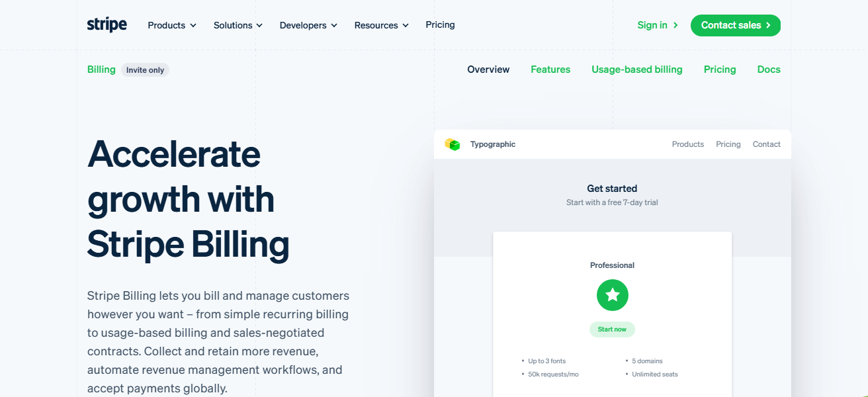This screenshot has height=397, width=868.
Task: Open the Docs link
Action: pos(768,69)
